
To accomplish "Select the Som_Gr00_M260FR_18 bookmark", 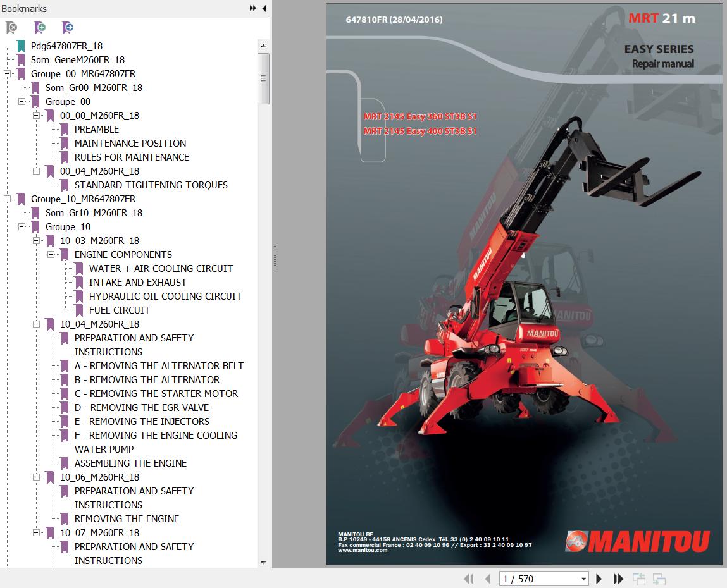I will [x=94, y=88].
